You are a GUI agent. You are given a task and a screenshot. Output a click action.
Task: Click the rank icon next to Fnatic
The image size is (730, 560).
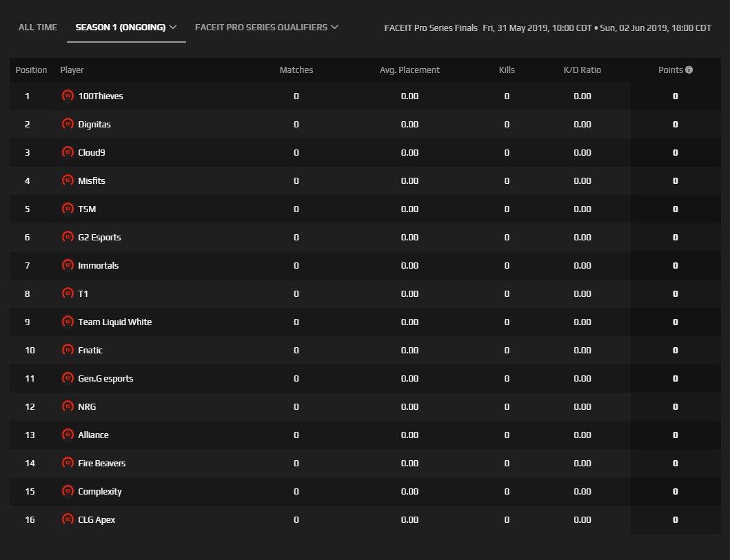(x=68, y=350)
